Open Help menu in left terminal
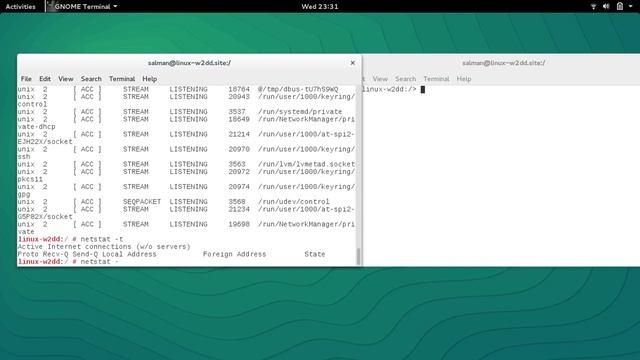 tap(149, 79)
